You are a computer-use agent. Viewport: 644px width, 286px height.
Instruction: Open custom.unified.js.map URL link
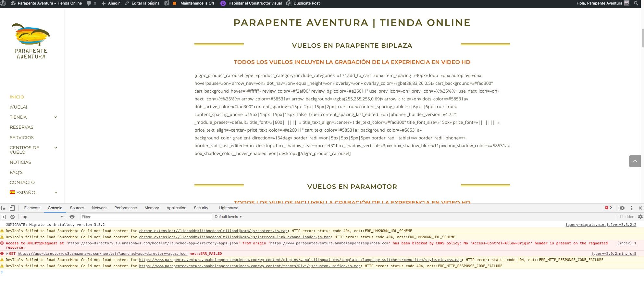(x=250, y=266)
